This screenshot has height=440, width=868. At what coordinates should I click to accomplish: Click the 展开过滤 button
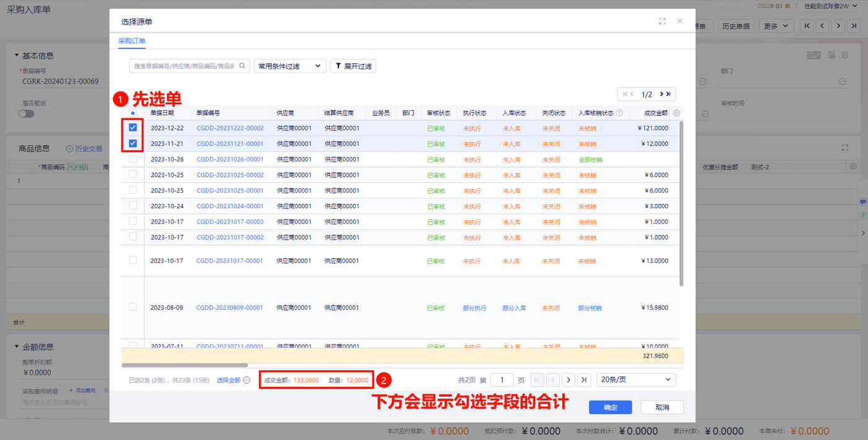tap(353, 66)
